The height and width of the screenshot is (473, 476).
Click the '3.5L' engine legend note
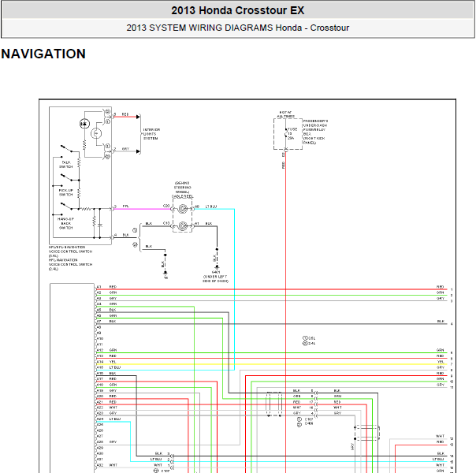310,338
